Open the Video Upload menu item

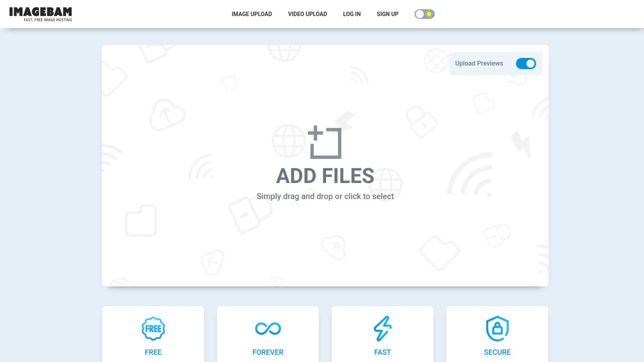(x=307, y=14)
